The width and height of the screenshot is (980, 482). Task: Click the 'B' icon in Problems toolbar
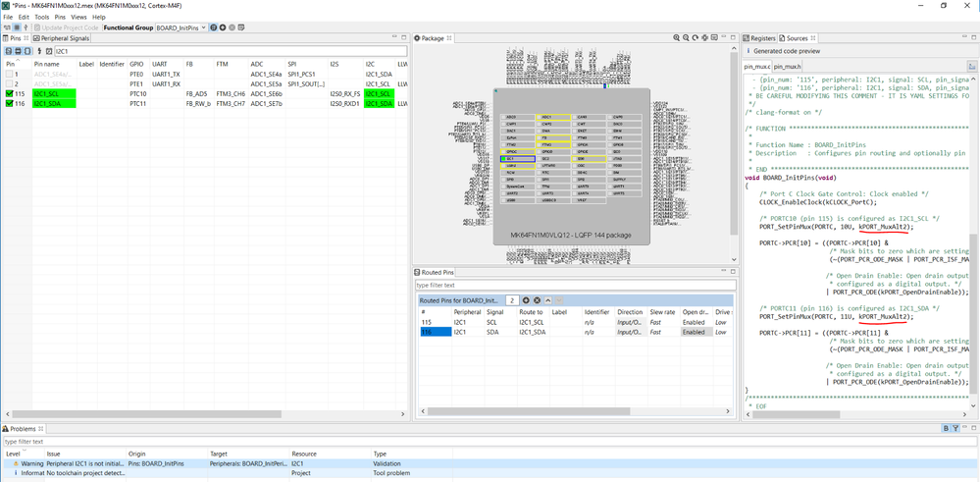pyautogui.click(x=947, y=428)
